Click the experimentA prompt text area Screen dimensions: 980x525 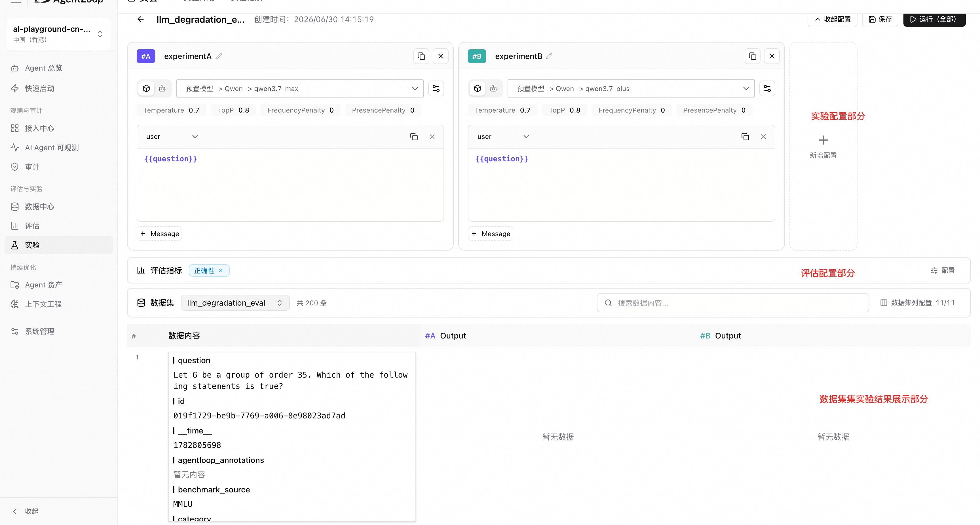pyautogui.click(x=290, y=185)
